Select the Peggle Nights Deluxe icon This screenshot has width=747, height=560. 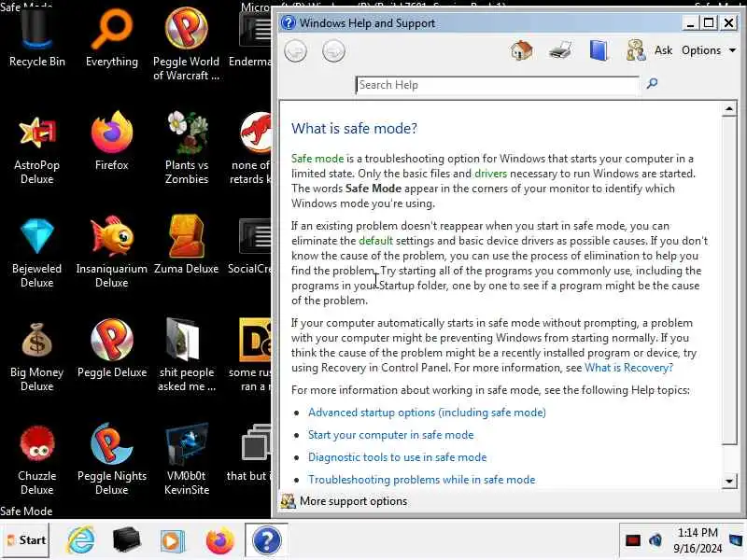coord(112,459)
